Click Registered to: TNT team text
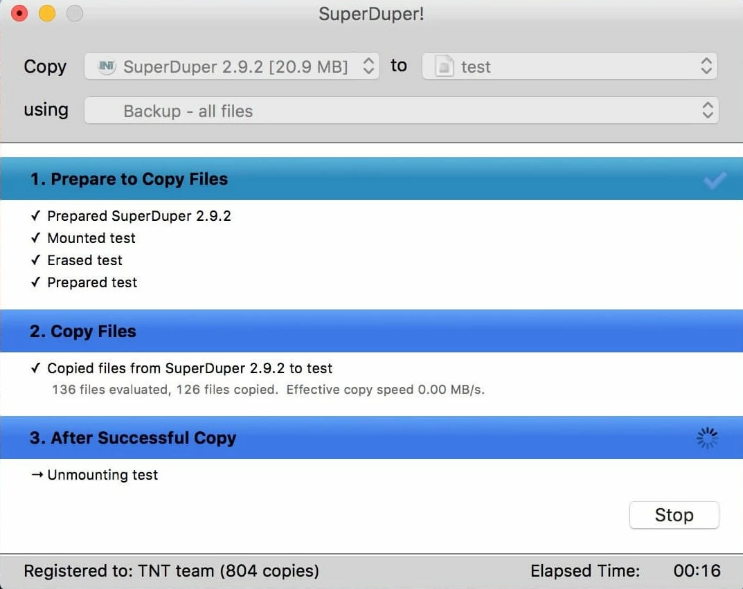The height and width of the screenshot is (589, 743). (171, 571)
